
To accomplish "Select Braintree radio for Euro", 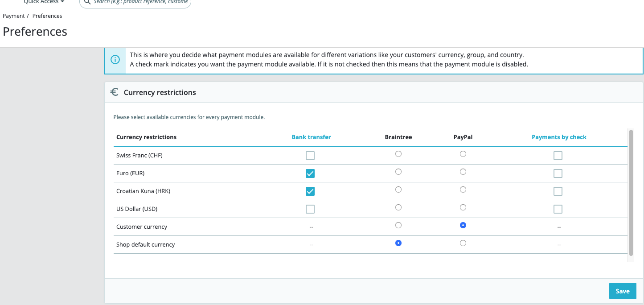I will (398, 172).
